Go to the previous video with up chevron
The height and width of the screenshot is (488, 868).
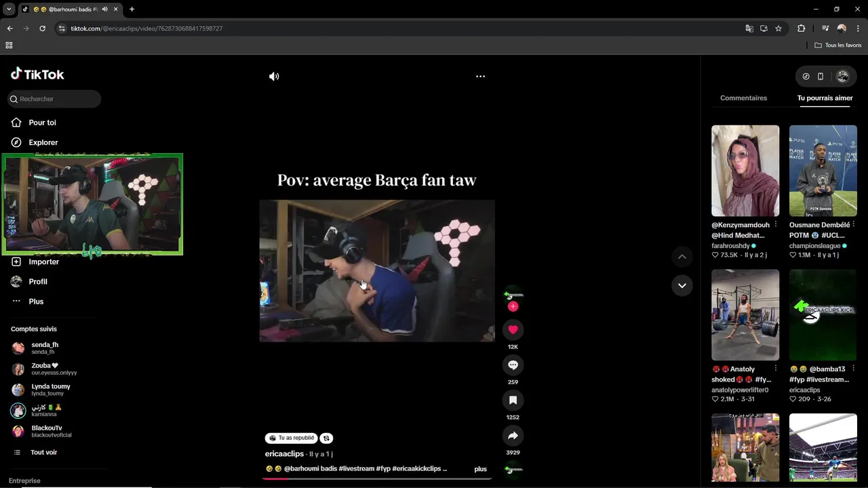pos(682,257)
